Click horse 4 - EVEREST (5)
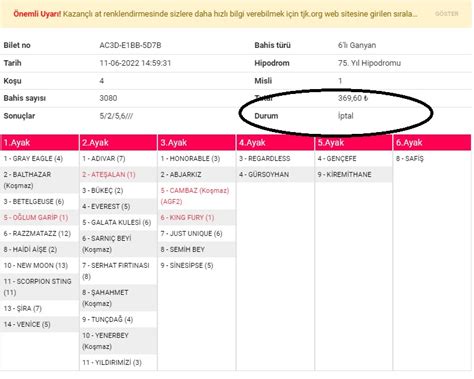This screenshot has height=379, width=474. [118, 207]
